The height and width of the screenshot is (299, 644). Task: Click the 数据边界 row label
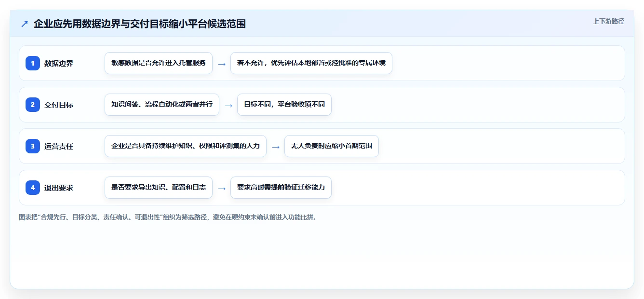point(59,63)
